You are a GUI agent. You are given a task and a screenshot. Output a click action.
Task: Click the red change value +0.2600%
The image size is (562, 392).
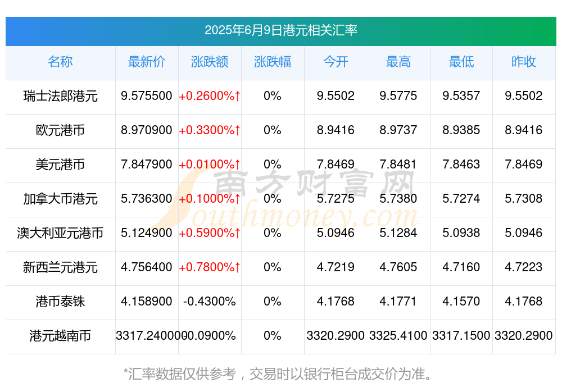tap(210, 96)
